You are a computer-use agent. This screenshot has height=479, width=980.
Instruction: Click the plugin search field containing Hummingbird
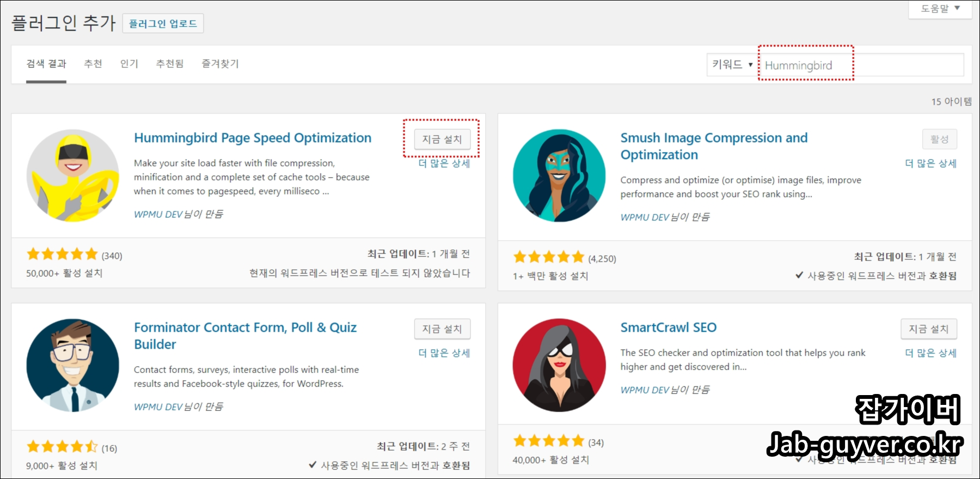(x=861, y=65)
